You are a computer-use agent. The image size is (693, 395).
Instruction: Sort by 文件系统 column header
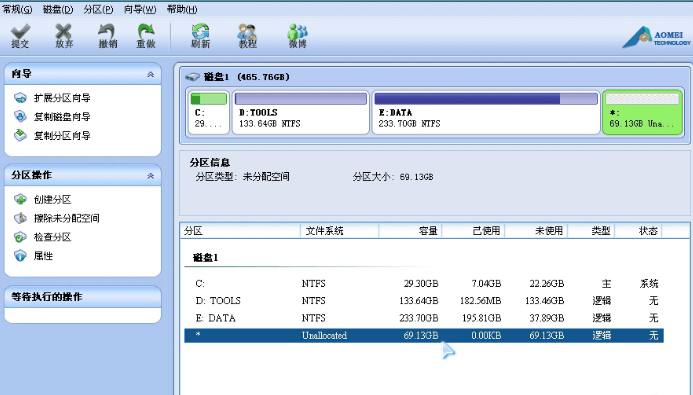339,231
